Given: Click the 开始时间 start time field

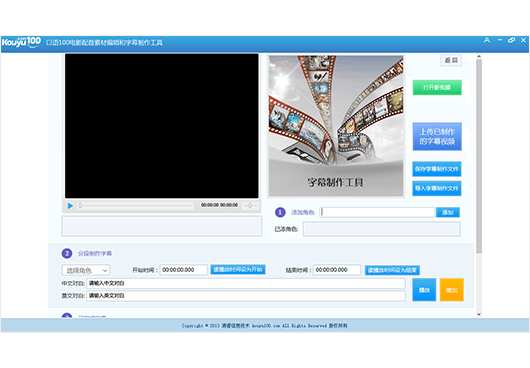Looking at the screenshot, I should [x=184, y=270].
